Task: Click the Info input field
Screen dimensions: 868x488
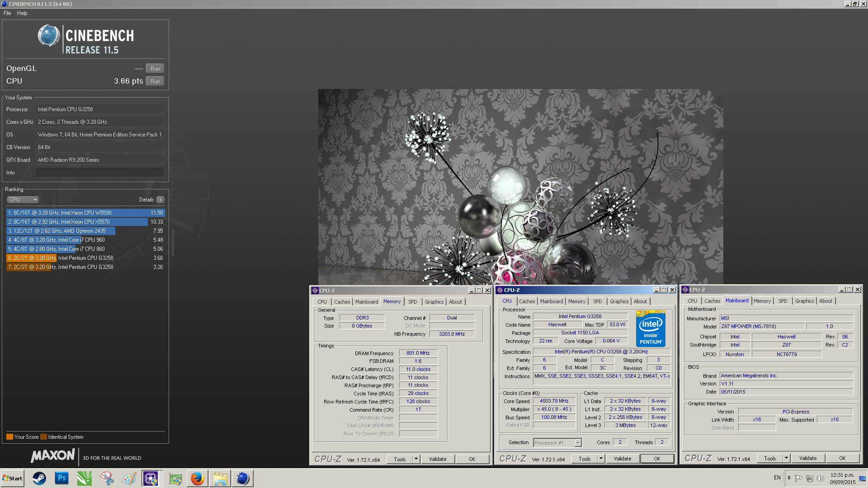Action: [x=99, y=173]
